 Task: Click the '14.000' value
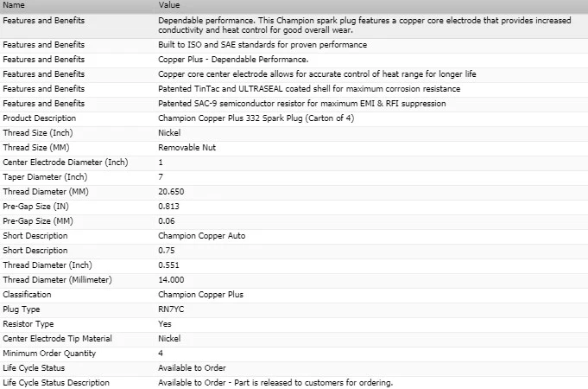(171, 280)
